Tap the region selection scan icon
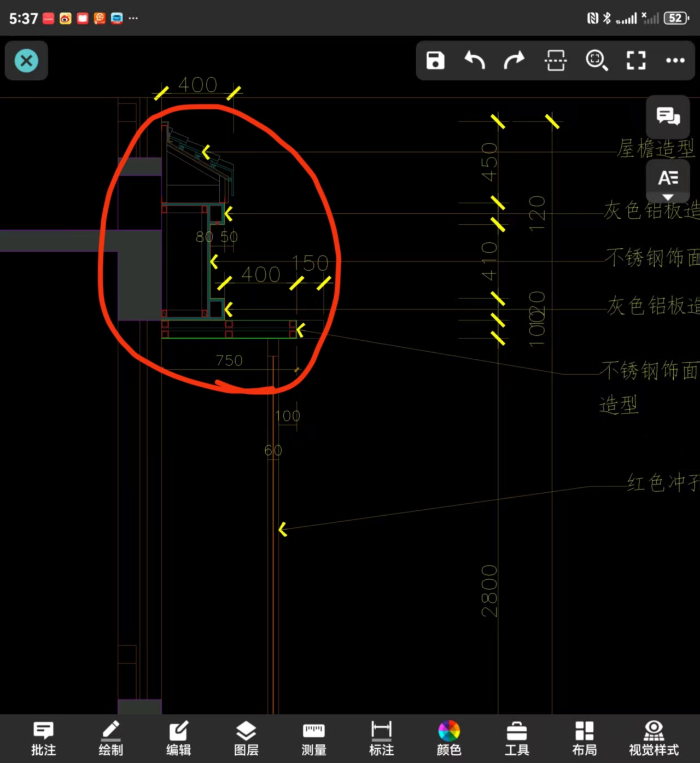The width and height of the screenshot is (700, 763). pos(556,60)
